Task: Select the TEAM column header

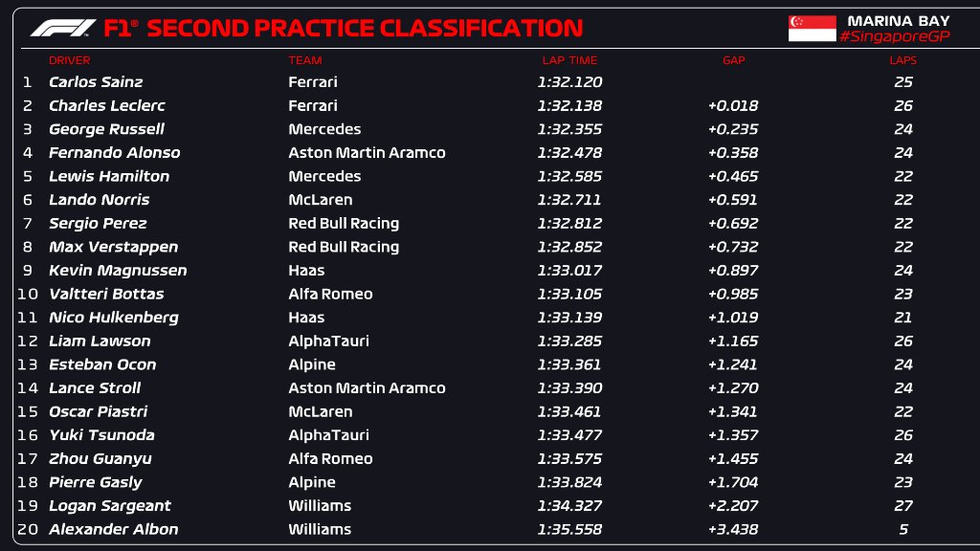Action: point(305,60)
